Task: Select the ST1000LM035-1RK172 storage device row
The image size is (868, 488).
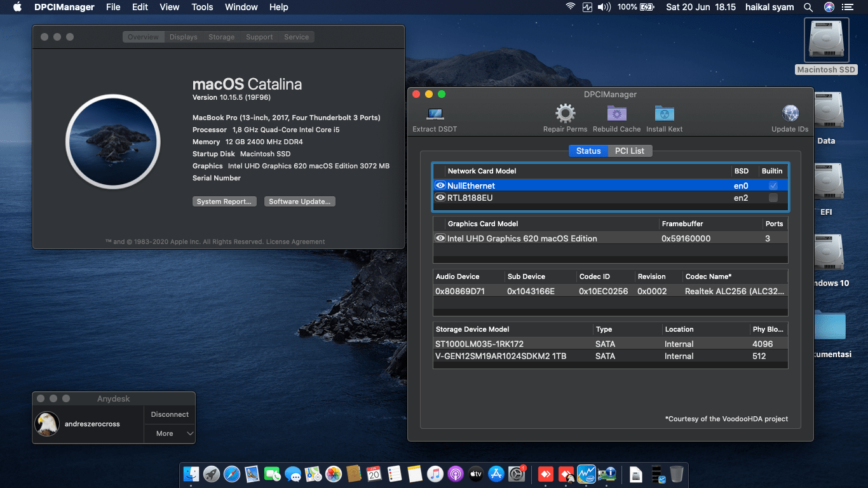Action: [610, 344]
